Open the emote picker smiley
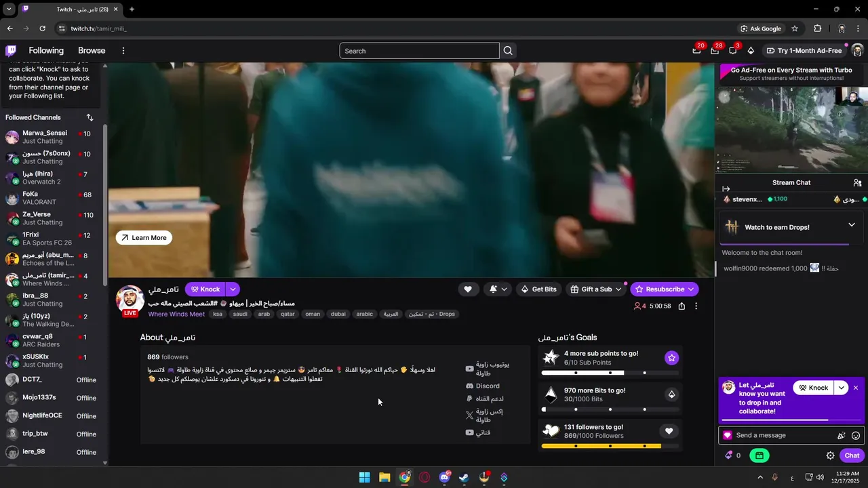Screen dimensions: 868x488 [856, 436]
